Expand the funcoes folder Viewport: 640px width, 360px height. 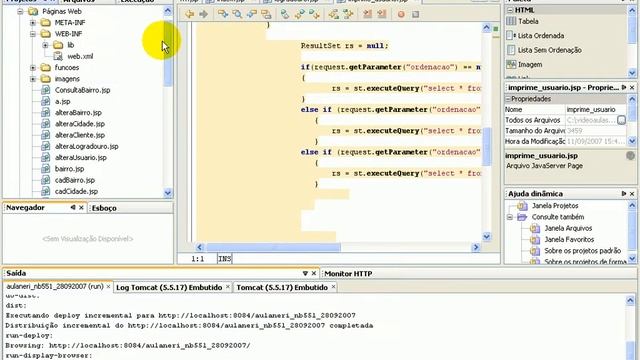pos(33,68)
